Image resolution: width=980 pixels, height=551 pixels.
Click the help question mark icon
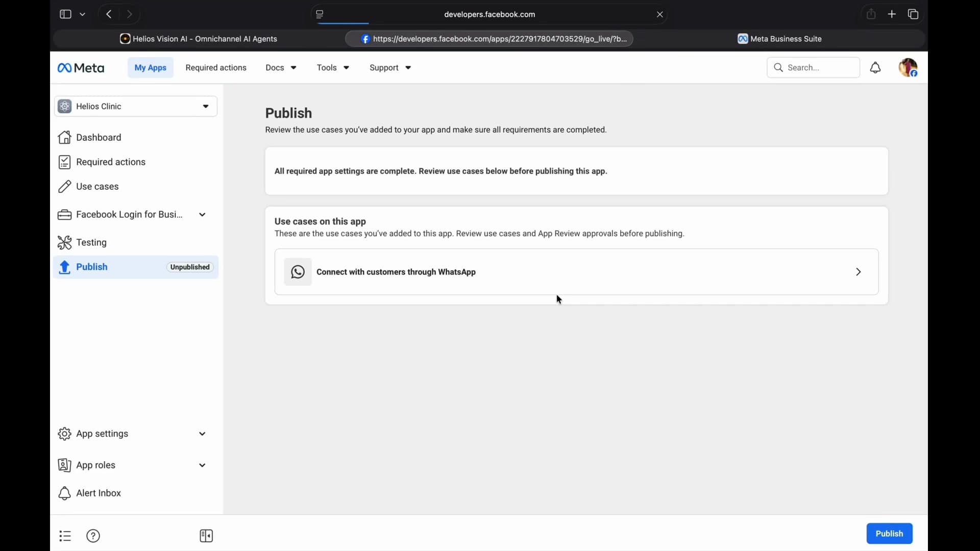pyautogui.click(x=93, y=536)
